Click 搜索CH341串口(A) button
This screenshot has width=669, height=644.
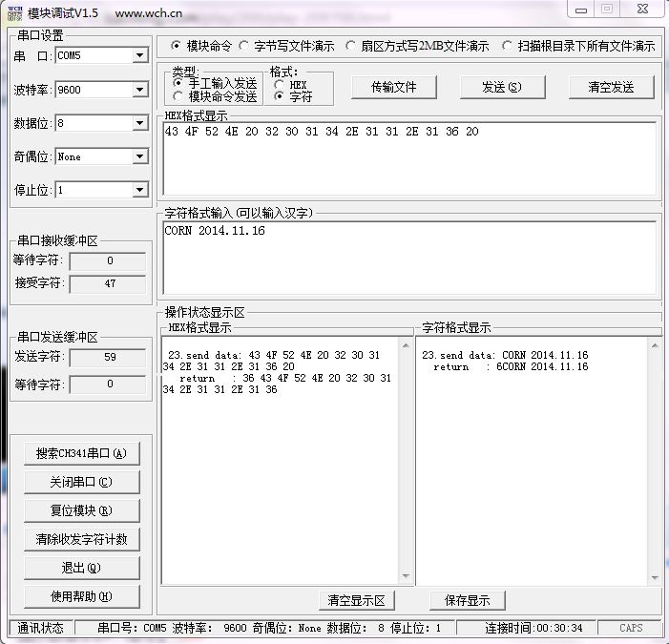(81, 453)
